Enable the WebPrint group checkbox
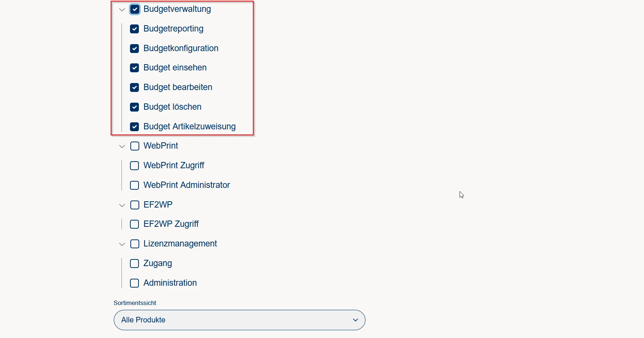 click(x=135, y=146)
